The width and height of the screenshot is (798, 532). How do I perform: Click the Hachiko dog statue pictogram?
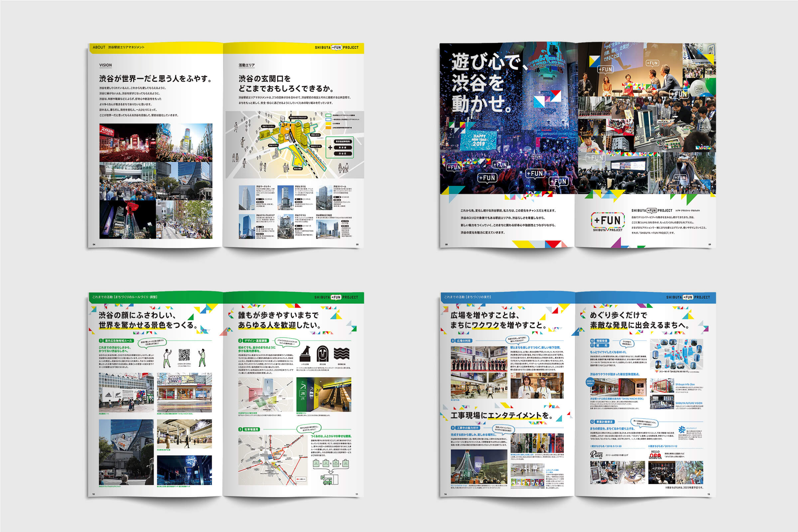305,353
